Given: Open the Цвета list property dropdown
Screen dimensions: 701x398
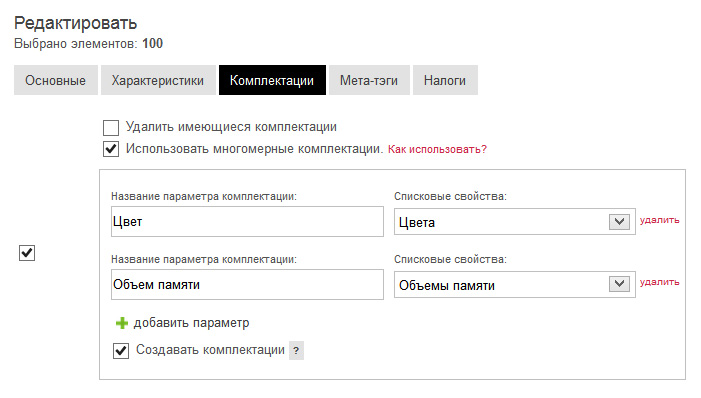Looking at the screenshot, I should coord(515,222).
